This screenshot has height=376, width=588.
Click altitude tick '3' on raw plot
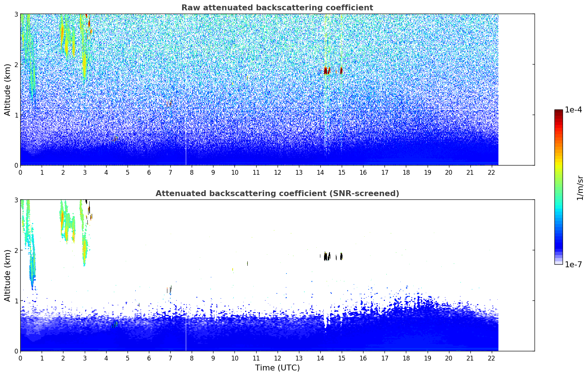[x=16, y=14]
